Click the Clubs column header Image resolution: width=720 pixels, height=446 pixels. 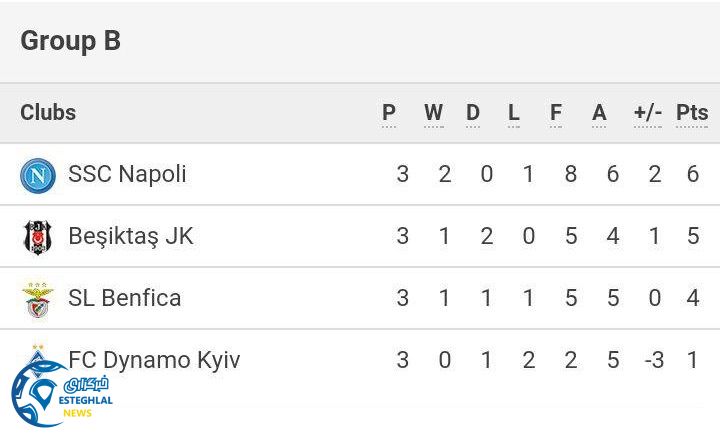(x=48, y=112)
